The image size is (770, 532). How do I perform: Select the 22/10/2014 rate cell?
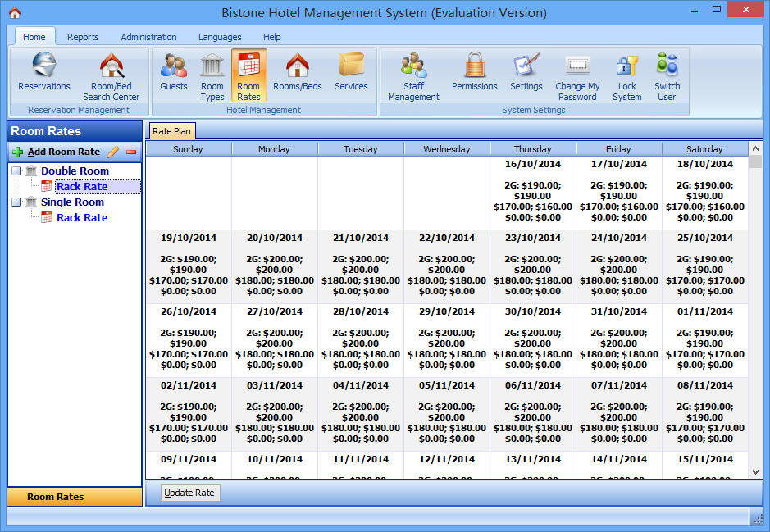pyautogui.click(x=447, y=266)
